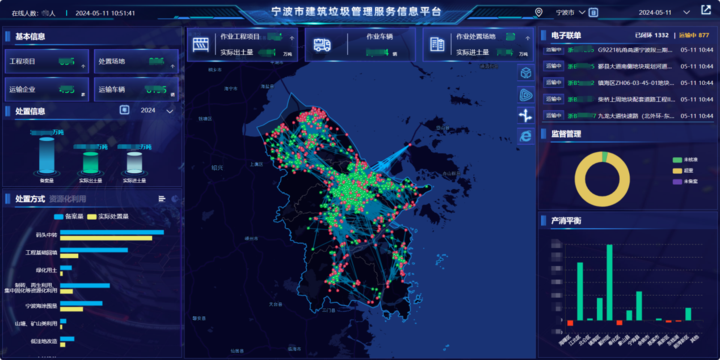The width and height of the screenshot is (720, 360).
Task: Expand the 宁波市 region dropdown
Action: point(570,12)
